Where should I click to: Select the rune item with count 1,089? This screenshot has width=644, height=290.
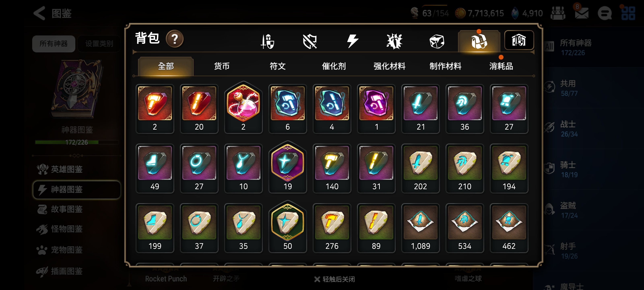[x=420, y=228]
